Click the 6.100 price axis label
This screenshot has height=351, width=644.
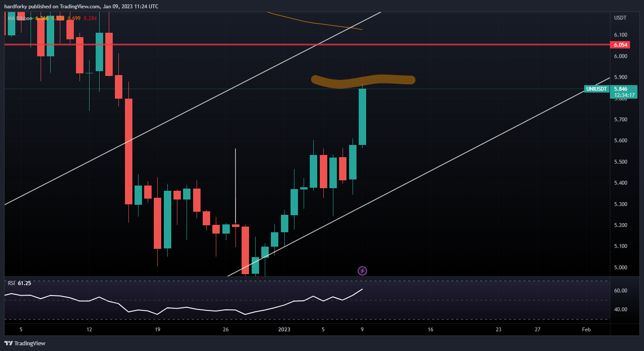(620, 35)
